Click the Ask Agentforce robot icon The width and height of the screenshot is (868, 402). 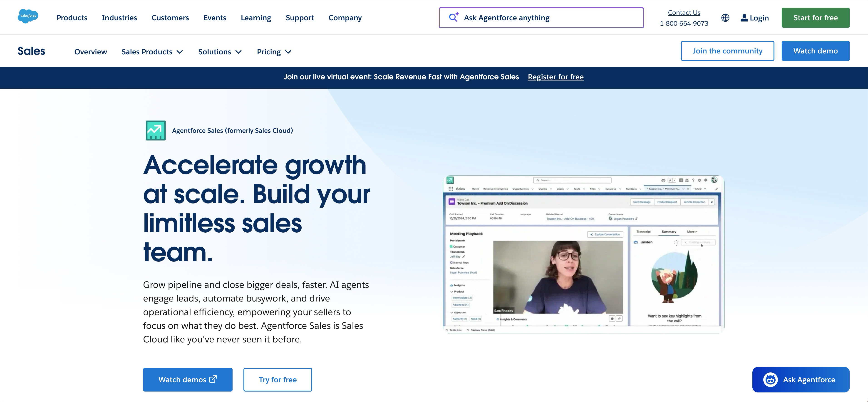[770, 380]
